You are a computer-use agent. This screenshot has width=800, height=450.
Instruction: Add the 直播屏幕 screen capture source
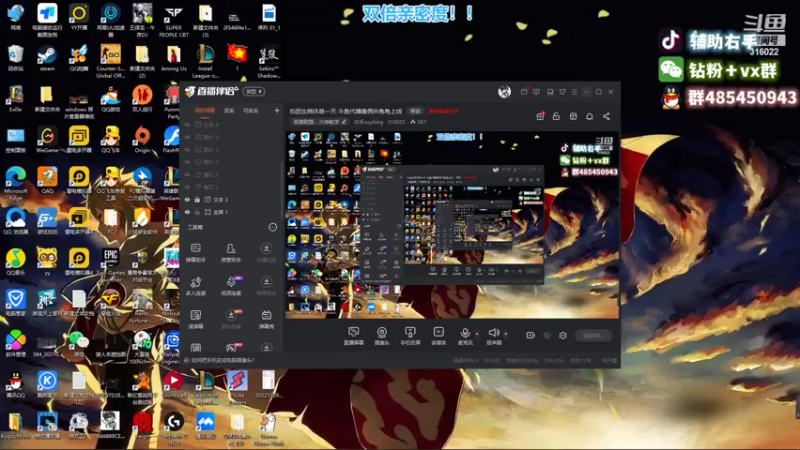(x=353, y=336)
